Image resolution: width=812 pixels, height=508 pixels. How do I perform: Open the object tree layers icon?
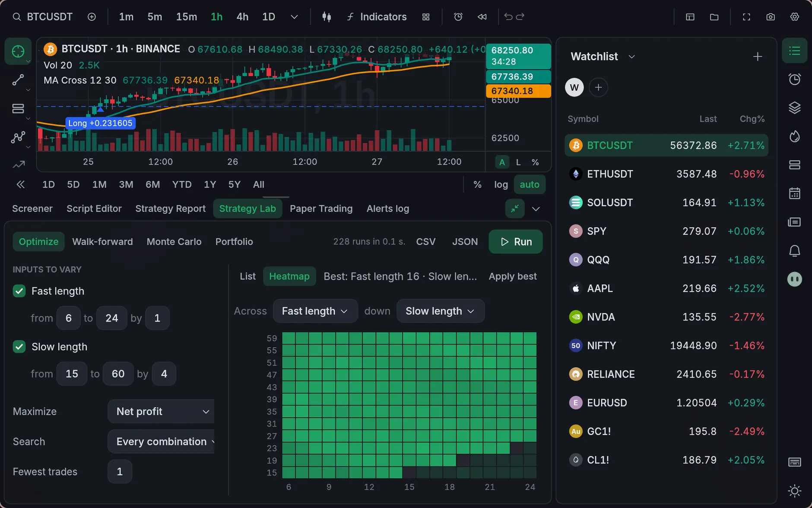coord(795,108)
